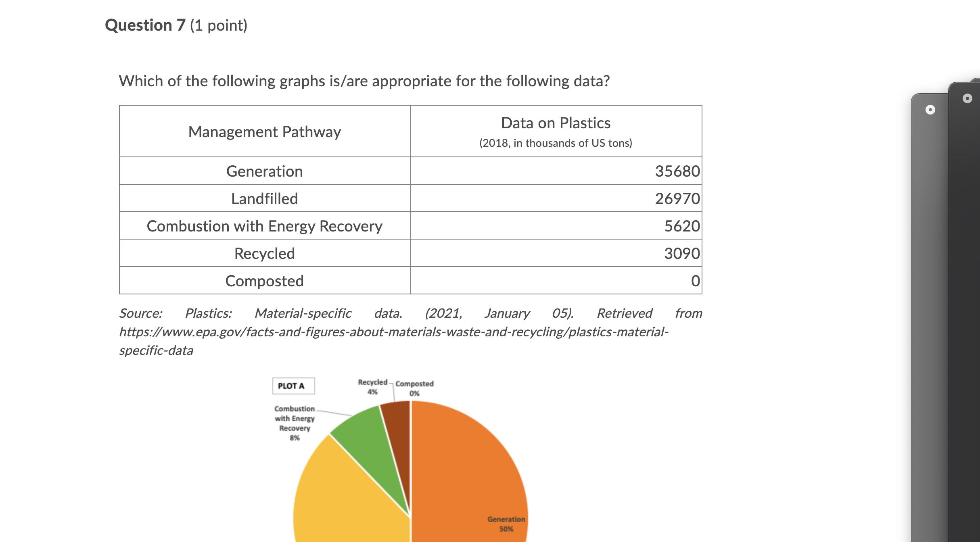Click the Generation 50% label inside the pie

point(506,523)
